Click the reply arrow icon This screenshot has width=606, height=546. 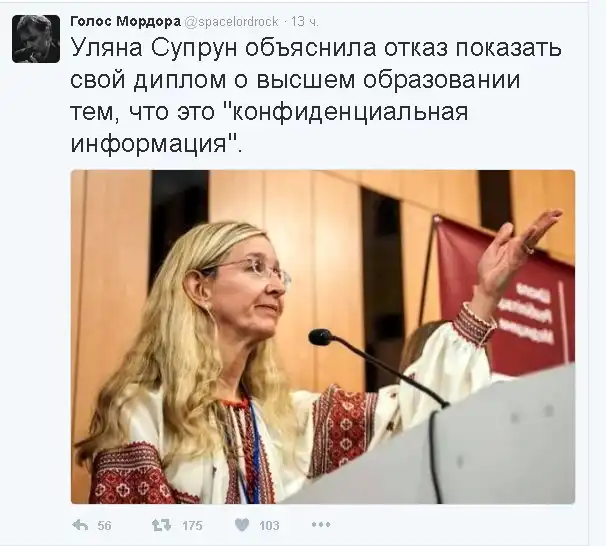pyautogui.click(x=80, y=525)
